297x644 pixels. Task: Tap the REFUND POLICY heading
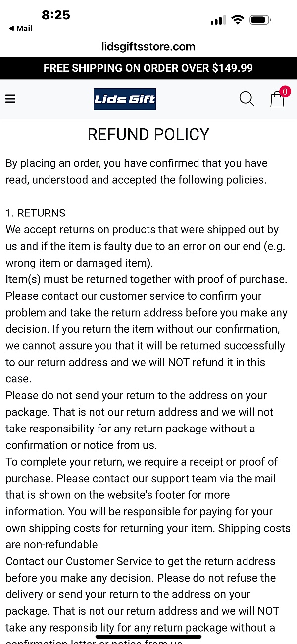[x=148, y=134]
